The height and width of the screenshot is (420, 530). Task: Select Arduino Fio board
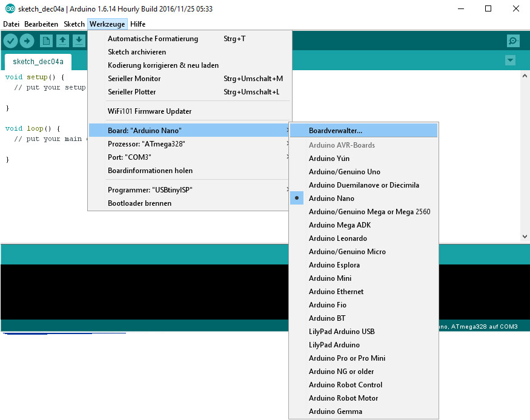[x=363, y=305]
